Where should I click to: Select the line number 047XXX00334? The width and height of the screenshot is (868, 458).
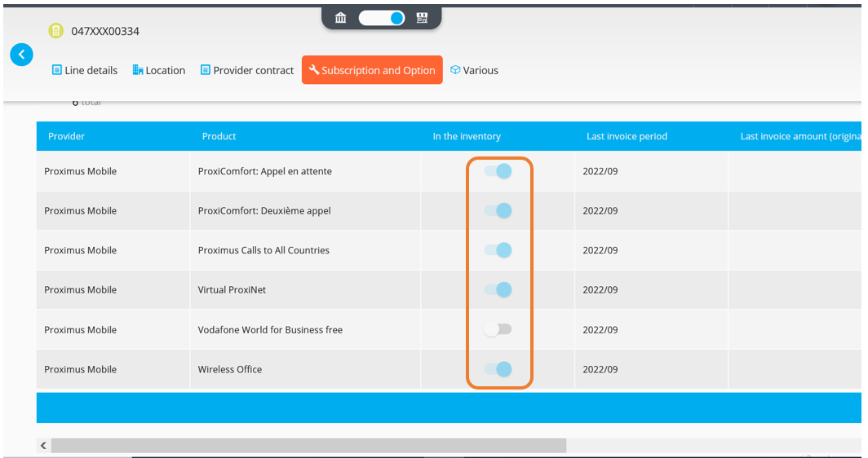(105, 31)
